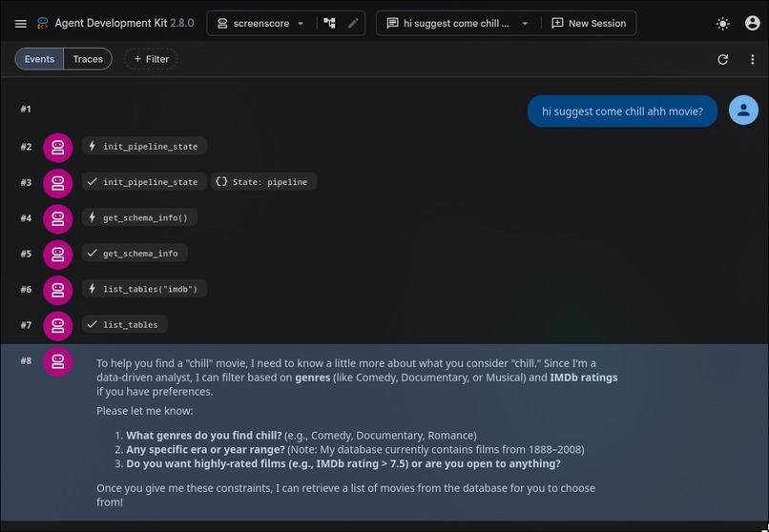Click the agent avatar on event #7
The width and height of the screenshot is (769, 532).
(58, 326)
